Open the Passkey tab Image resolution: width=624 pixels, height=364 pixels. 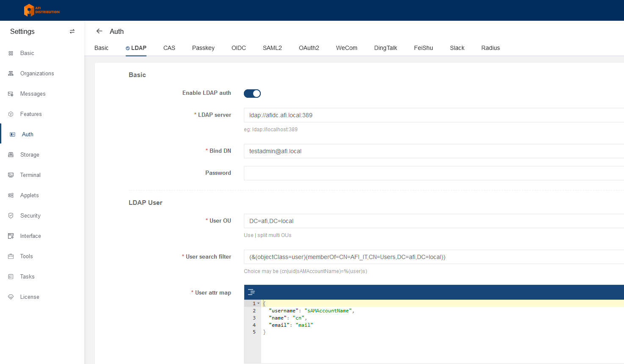click(x=203, y=48)
